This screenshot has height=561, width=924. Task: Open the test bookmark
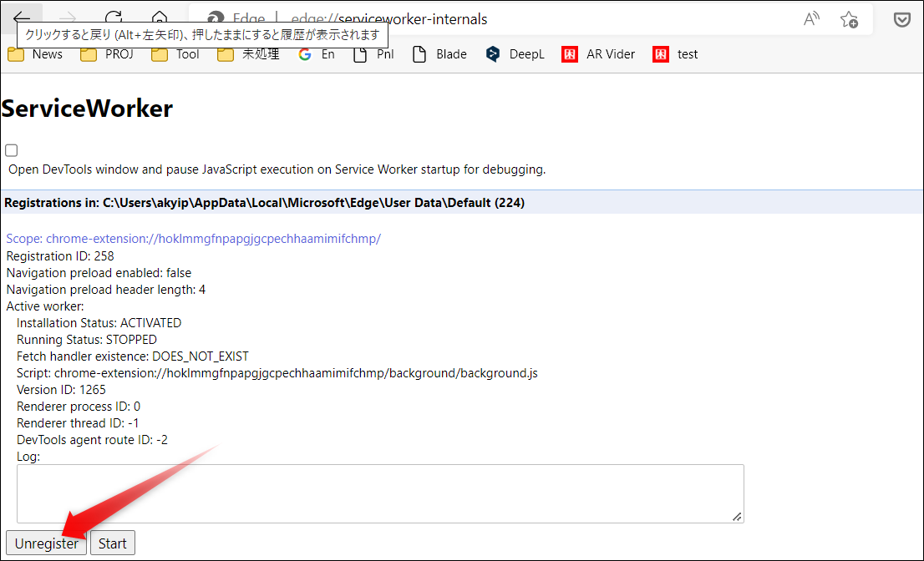pos(675,53)
